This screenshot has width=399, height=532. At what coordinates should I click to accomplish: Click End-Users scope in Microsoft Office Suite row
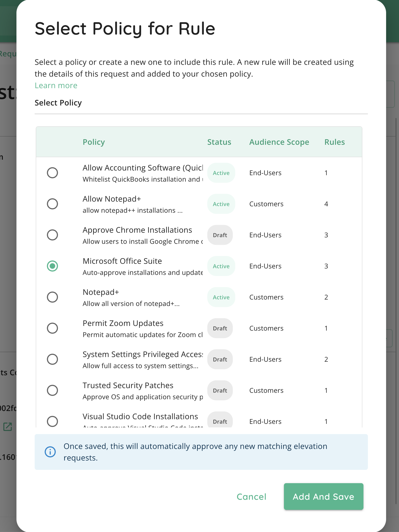pos(265,266)
